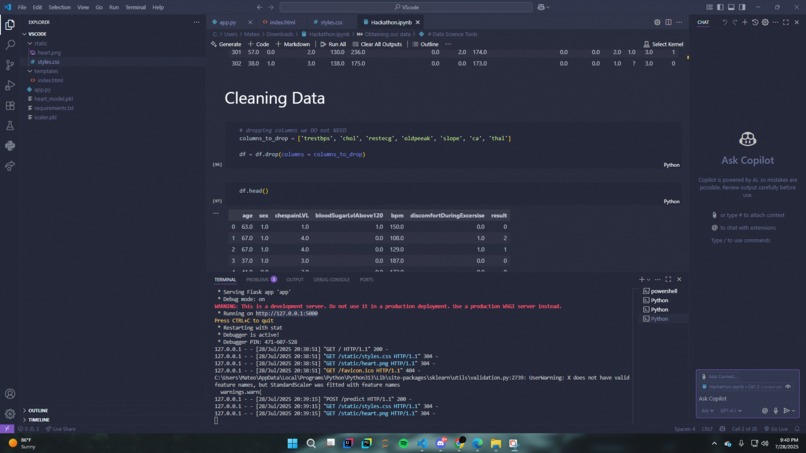Open the Source Control view

coord(10,65)
